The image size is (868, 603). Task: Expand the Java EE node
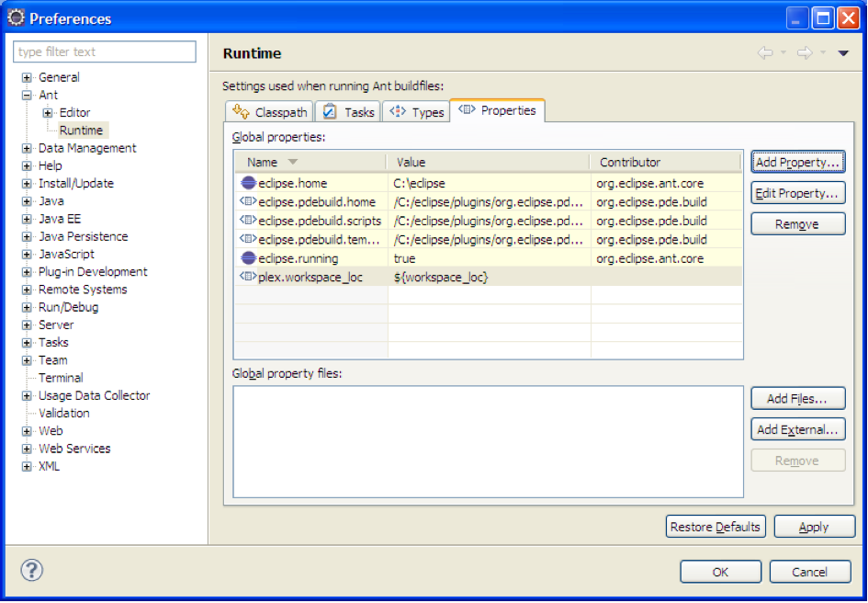tap(27, 219)
